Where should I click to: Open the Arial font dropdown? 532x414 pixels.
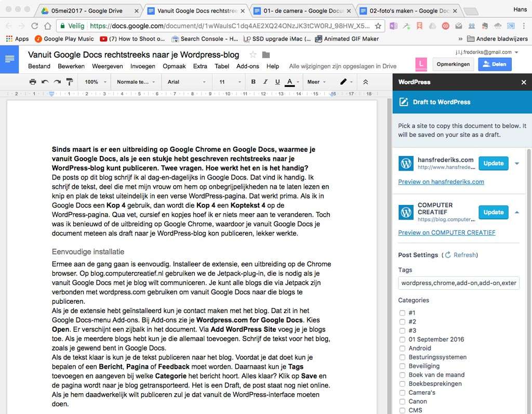pos(187,82)
